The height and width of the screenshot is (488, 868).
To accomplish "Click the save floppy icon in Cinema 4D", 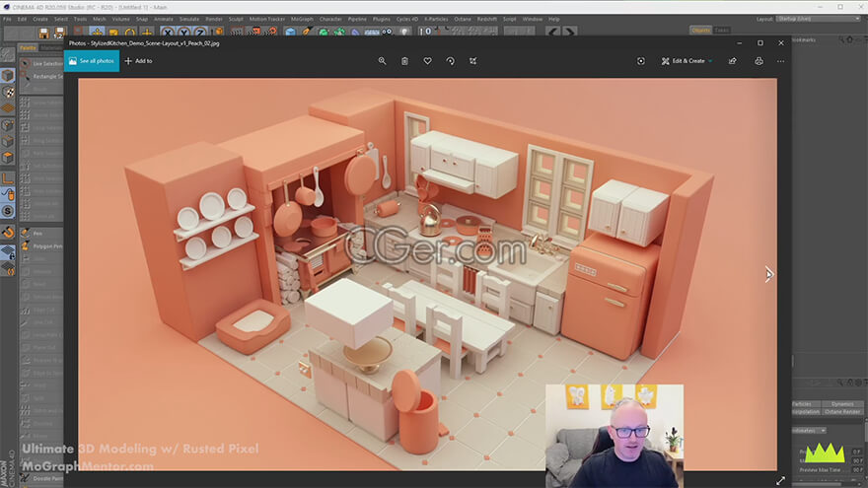I will (x=43, y=33).
